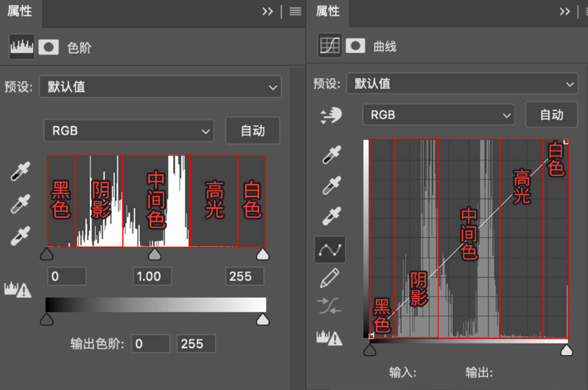588x390 pixels.
Task: Click the smooth curve values icon
Action: pyautogui.click(x=329, y=306)
